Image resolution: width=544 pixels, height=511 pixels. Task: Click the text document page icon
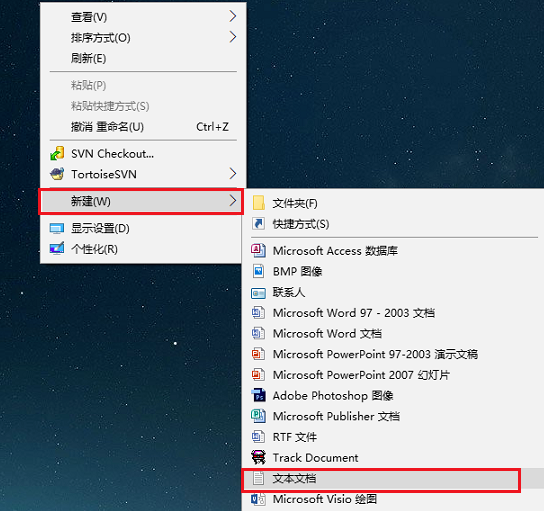tap(258, 478)
